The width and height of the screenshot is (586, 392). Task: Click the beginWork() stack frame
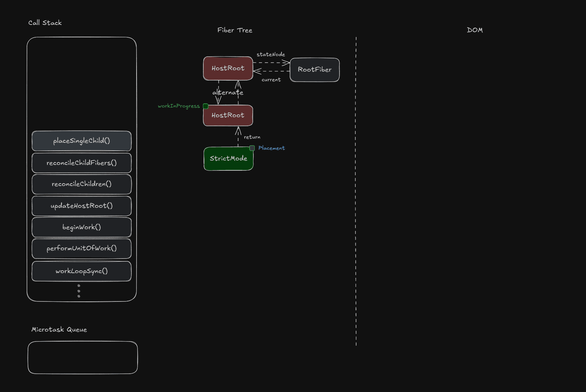82,227
